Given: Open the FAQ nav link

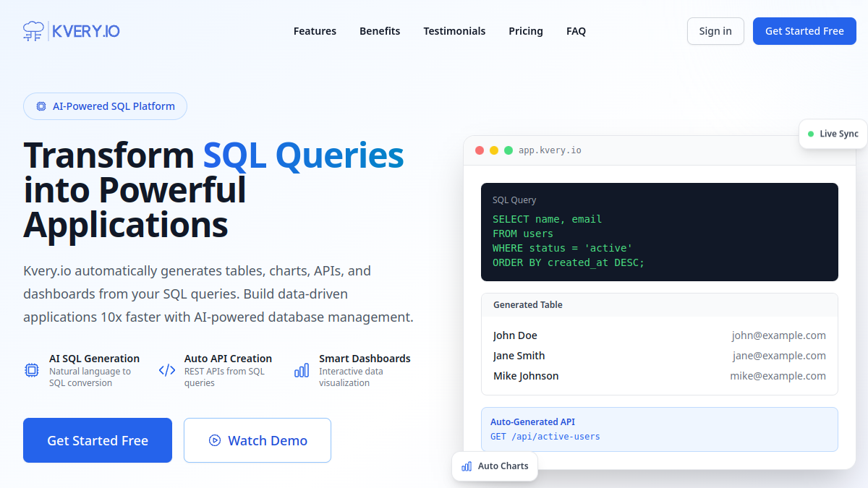Looking at the screenshot, I should pos(576,31).
